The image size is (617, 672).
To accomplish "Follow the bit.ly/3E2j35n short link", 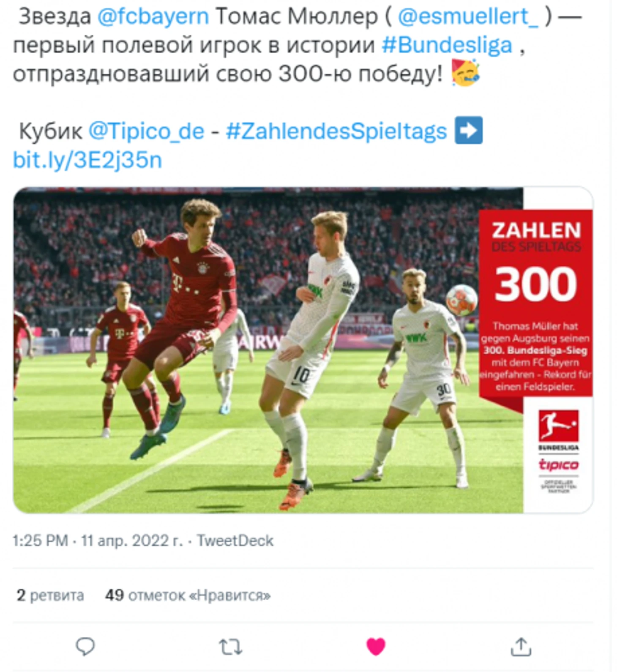I will [x=87, y=160].
